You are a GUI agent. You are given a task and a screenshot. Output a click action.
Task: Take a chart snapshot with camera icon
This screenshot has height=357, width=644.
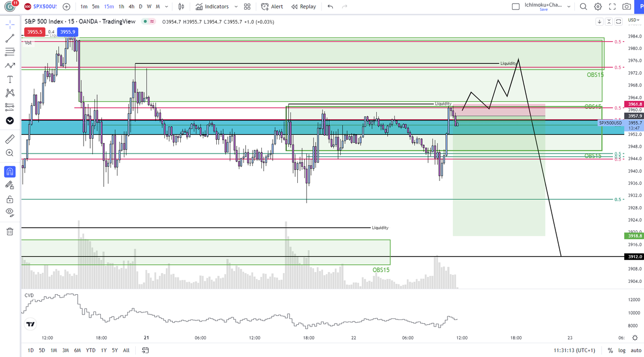pos(626,7)
